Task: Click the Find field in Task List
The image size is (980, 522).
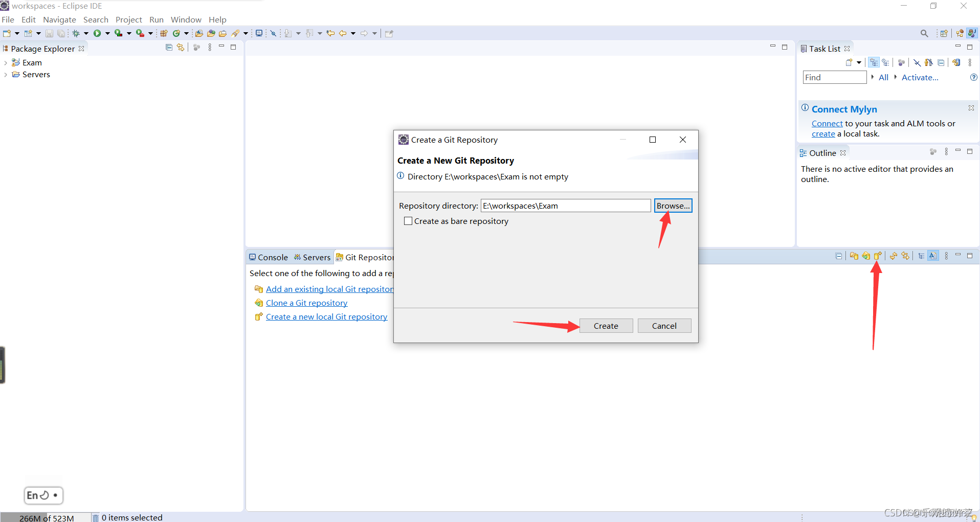Action: click(835, 77)
